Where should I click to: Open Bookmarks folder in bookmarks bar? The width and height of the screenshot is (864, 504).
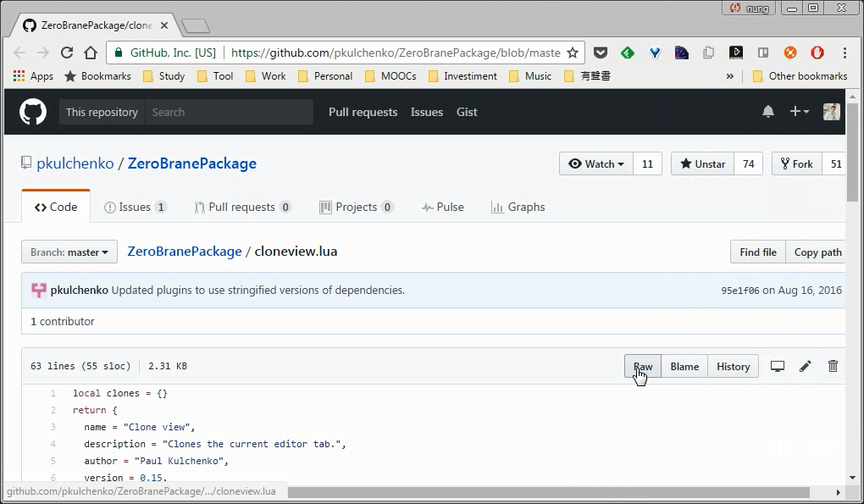pyautogui.click(x=97, y=76)
